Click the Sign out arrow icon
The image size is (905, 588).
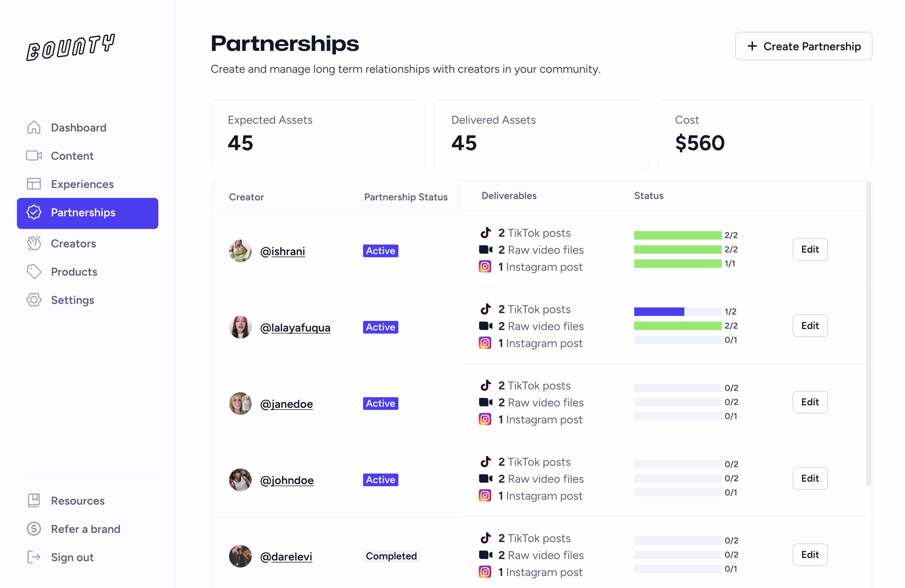click(x=34, y=557)
